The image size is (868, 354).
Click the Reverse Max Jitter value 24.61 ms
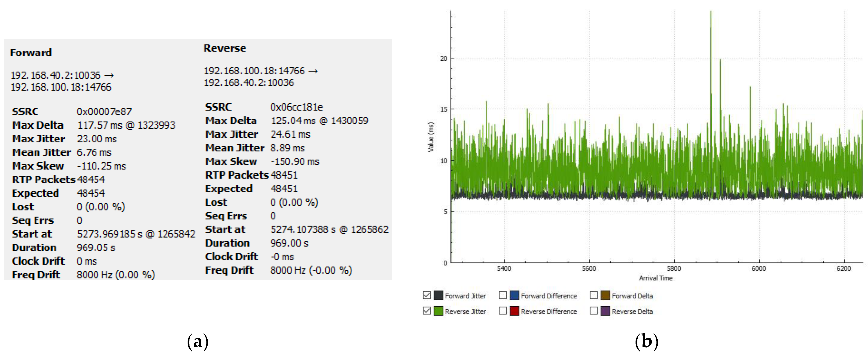pos(290,134)
